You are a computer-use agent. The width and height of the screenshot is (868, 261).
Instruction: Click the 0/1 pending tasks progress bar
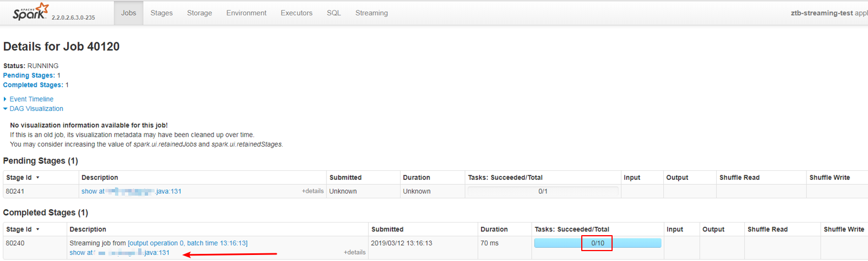click(542, 191)
